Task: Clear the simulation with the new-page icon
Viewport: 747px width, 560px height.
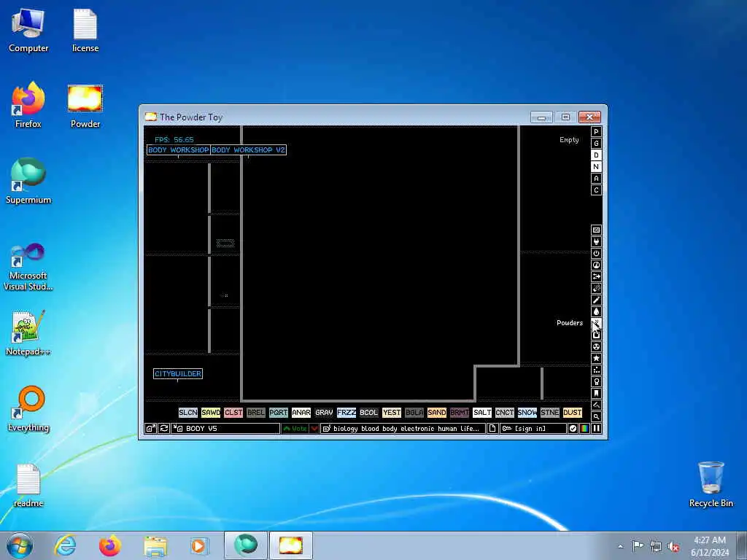Action: click(x=492, y=429)
